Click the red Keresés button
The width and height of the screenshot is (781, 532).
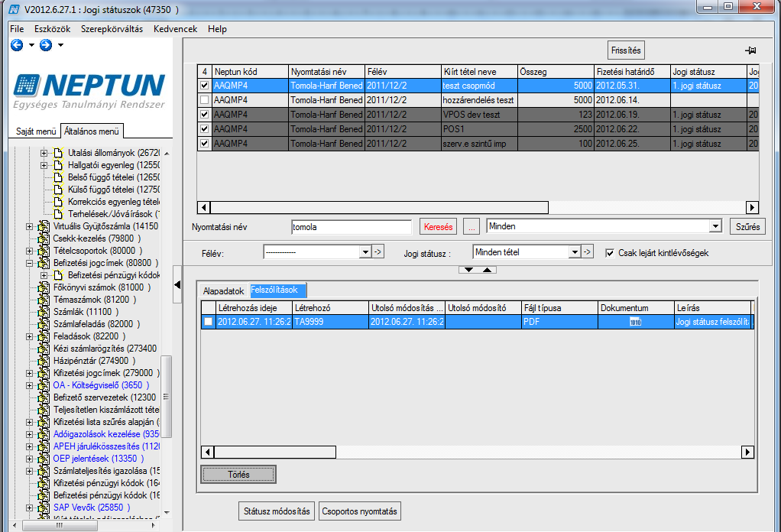tap(439, 227)
